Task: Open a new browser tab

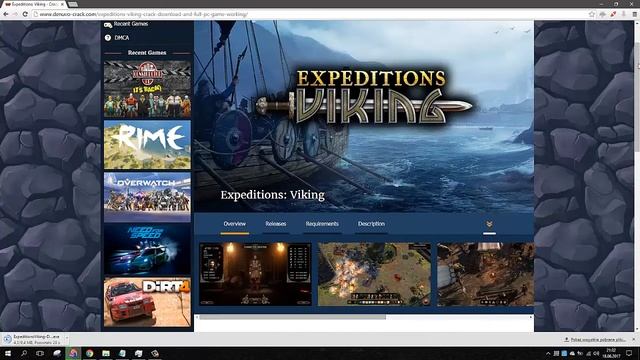Action: click(73, 4)
